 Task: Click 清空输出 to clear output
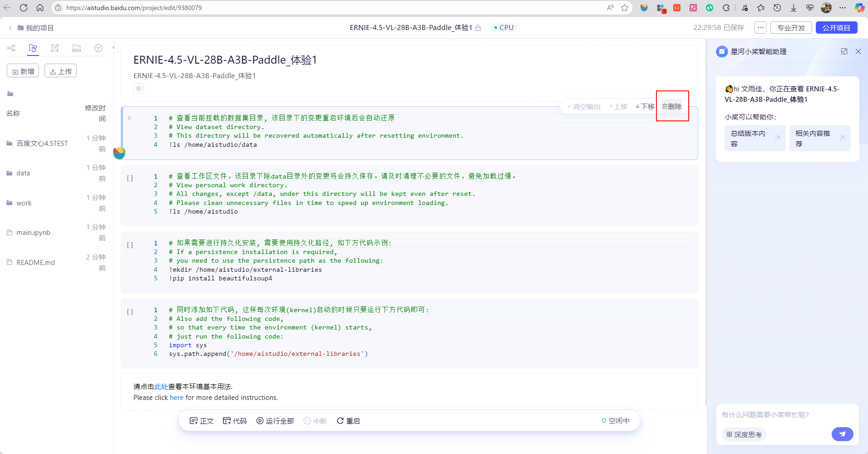coord(584,107)
